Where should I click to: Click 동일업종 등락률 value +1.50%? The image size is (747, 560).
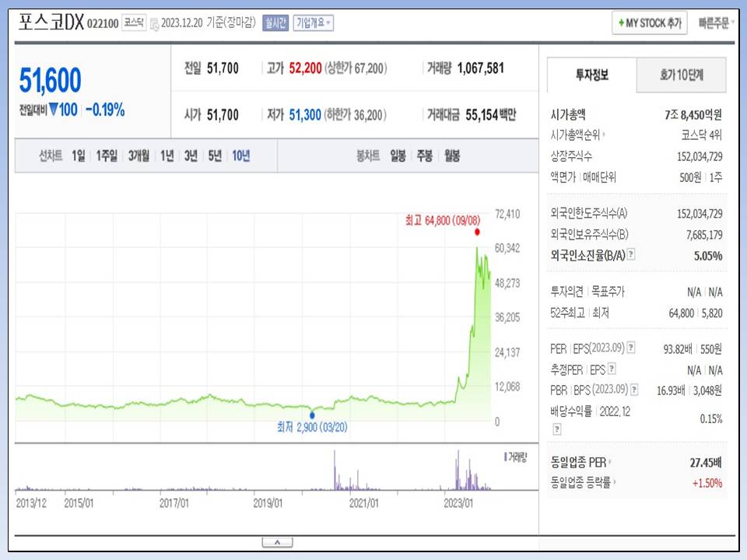707,483
